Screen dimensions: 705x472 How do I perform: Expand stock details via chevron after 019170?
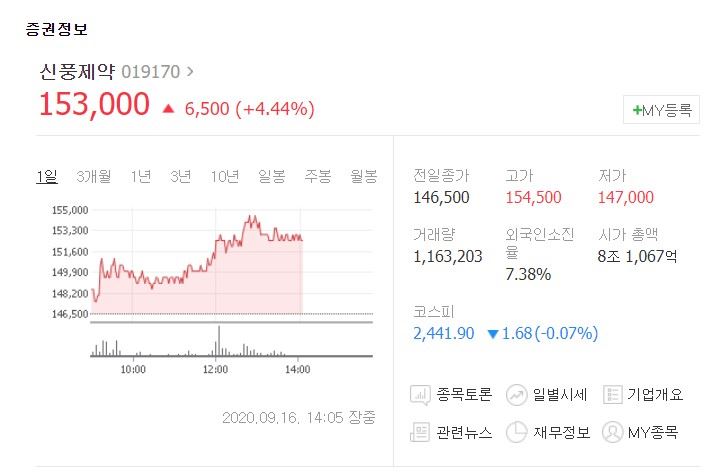pos(190,71)
